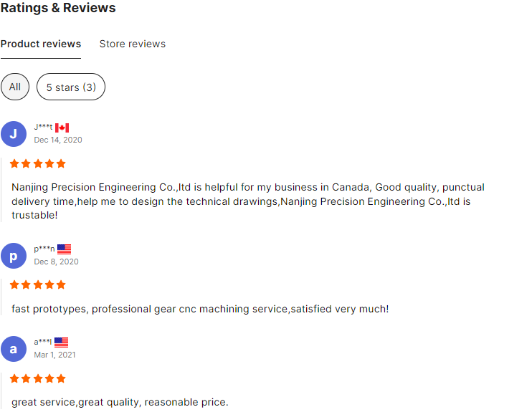
Task: Open the Product reviews tab
Action: [41, 44]
